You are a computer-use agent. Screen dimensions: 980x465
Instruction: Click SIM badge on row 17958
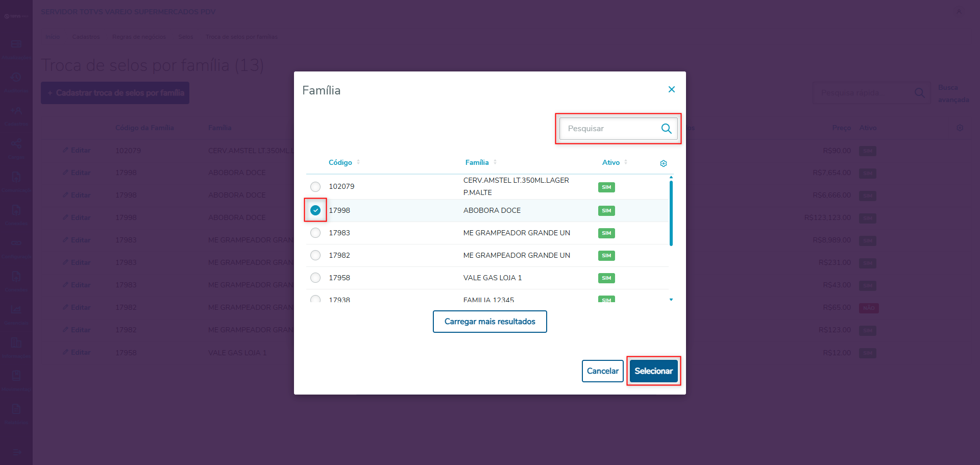click(606, 278)
